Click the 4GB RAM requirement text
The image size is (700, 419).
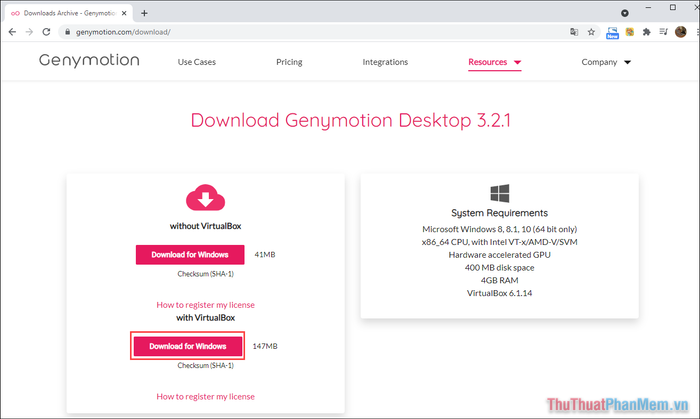pos(499,280)
